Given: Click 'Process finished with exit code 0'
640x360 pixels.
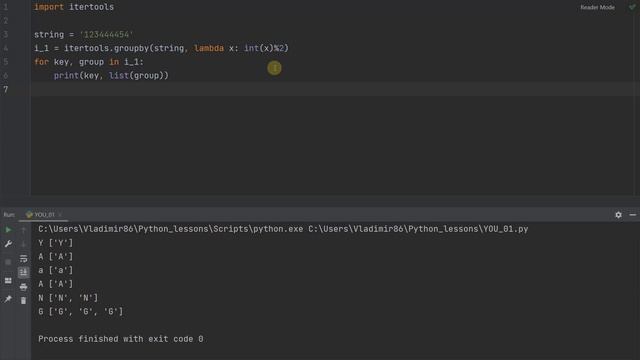Looking at the screenshot, I should coord(121,339).
